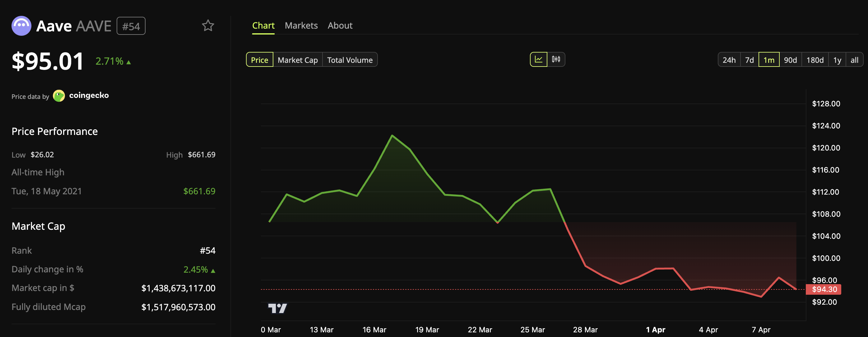Set chart range to 7d

750,60
